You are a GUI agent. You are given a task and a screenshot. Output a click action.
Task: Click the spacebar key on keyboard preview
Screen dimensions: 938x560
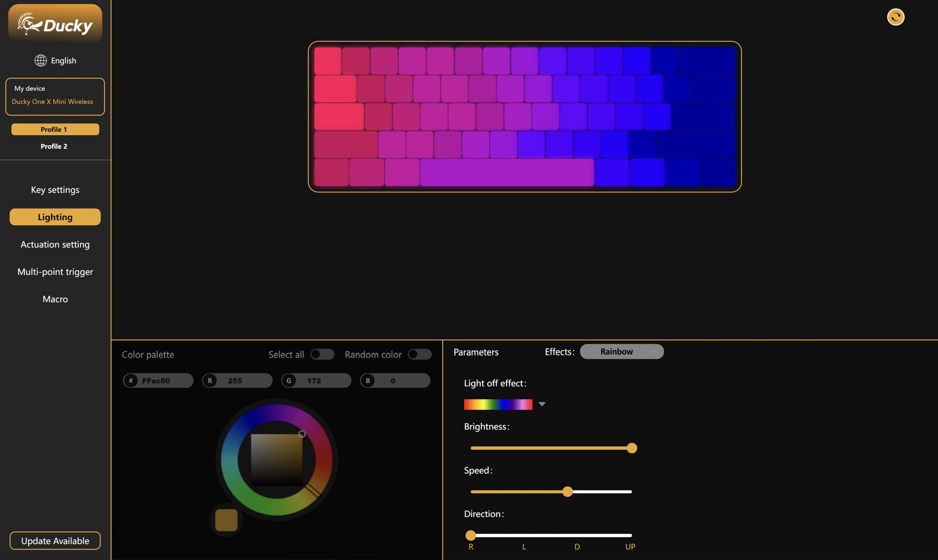tap(507, 173)
